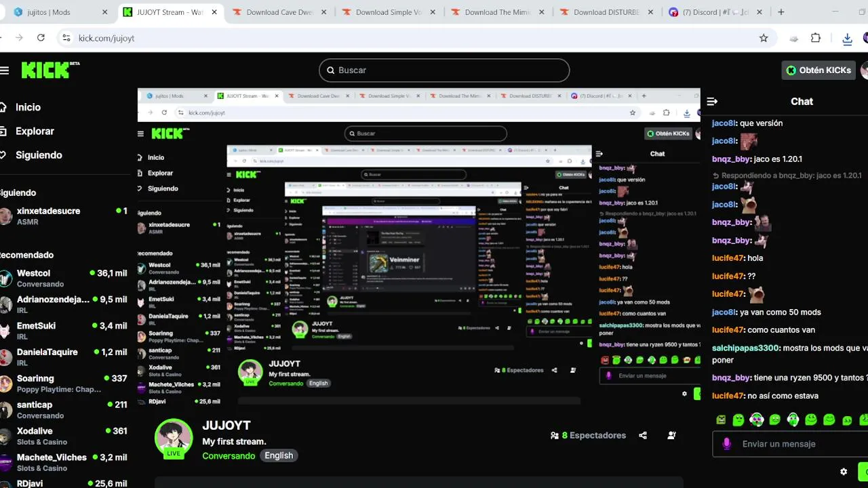This screenshot has width=868, height=488.
Task: Switch to the Download The Mimic tab
Action: tap(497, 12)
